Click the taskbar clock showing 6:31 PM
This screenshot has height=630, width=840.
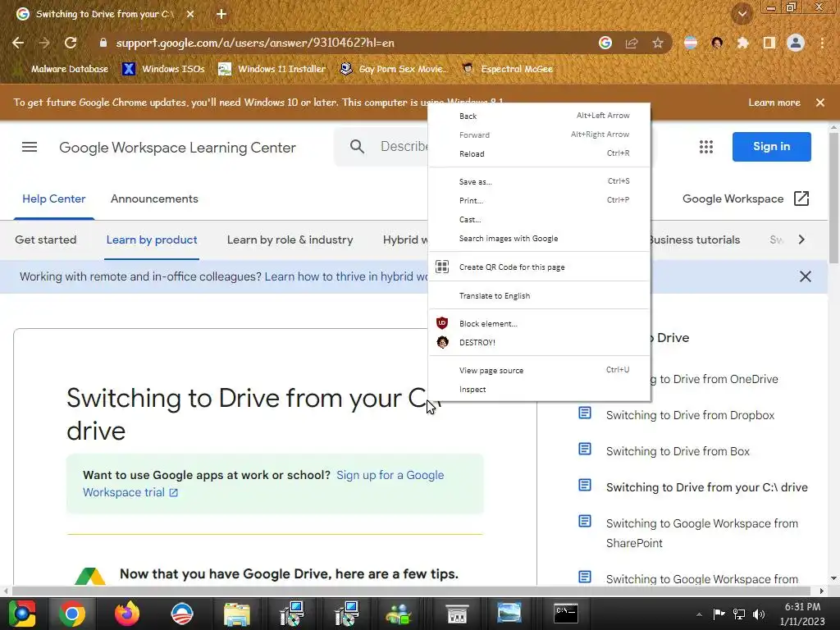pyautogui.click(x=802, y=614)
